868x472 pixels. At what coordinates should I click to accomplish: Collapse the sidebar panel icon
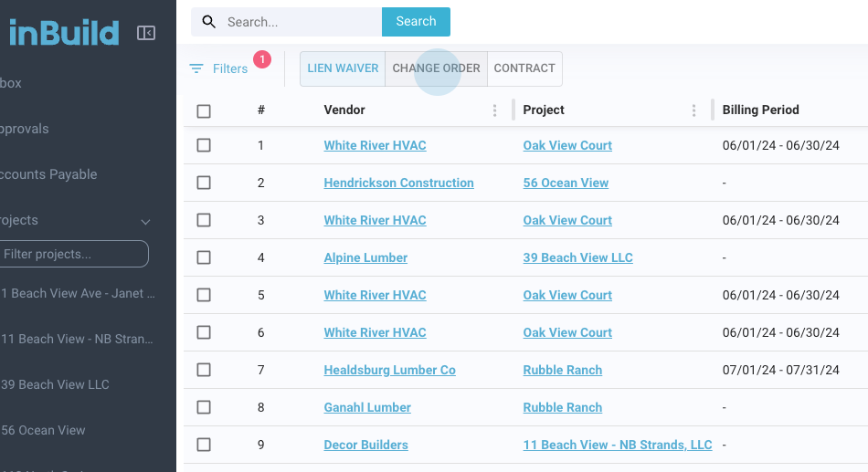click(x=146, y=33)
